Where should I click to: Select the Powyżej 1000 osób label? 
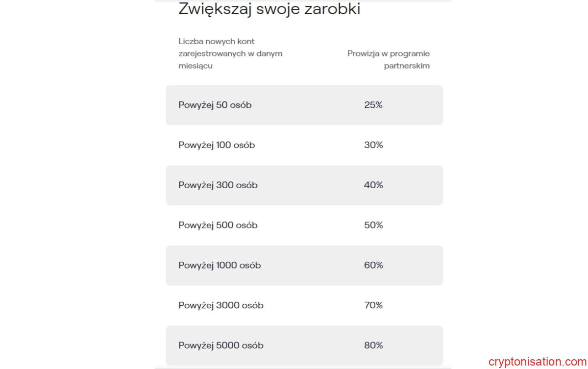click(220, 266)
